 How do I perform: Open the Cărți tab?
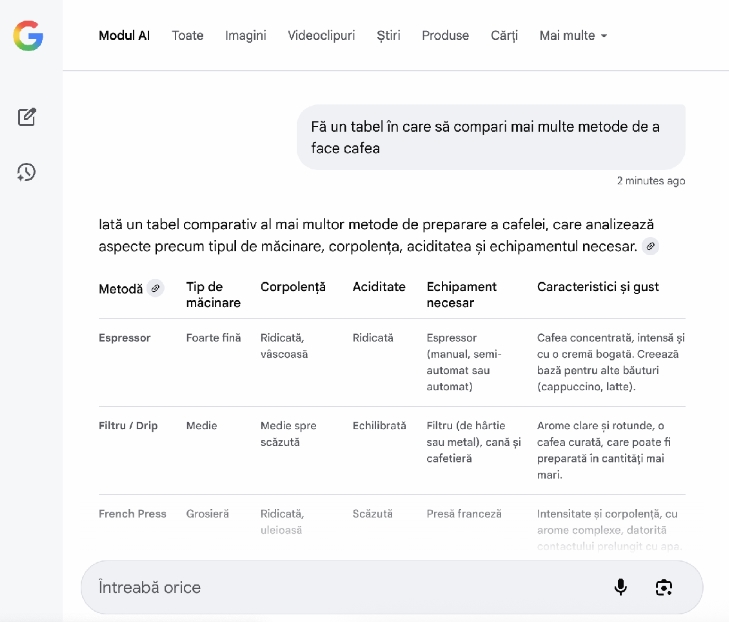pyautogui.click(x=504, y=36)
